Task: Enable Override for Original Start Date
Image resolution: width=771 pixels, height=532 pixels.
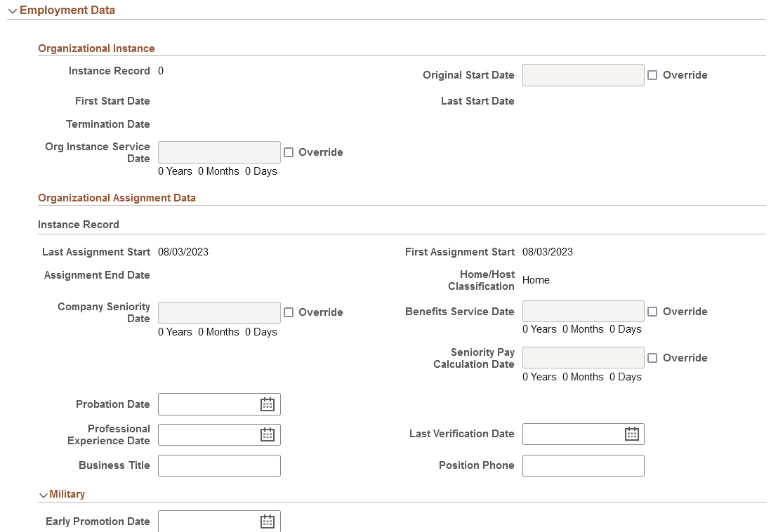Action: (652, 75)
